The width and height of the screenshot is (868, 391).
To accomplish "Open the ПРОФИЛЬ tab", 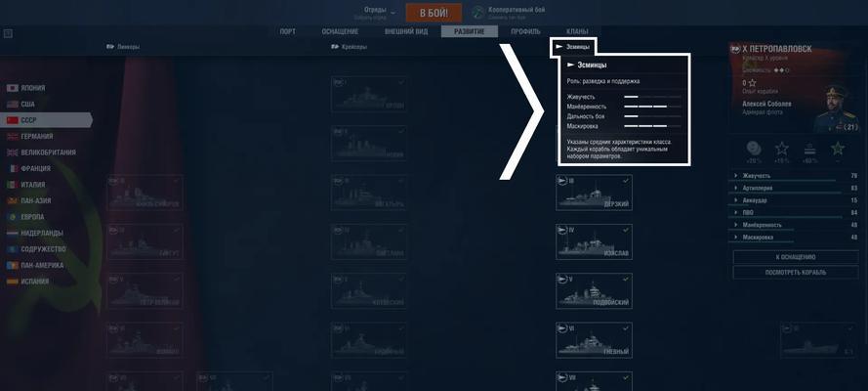I will 525,31.
